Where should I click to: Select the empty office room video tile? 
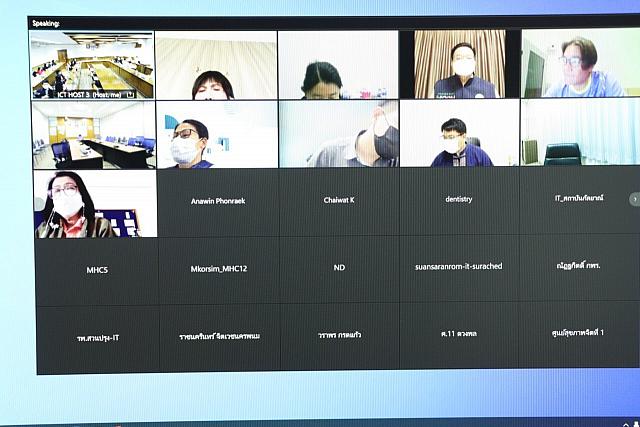coord(93,134)
